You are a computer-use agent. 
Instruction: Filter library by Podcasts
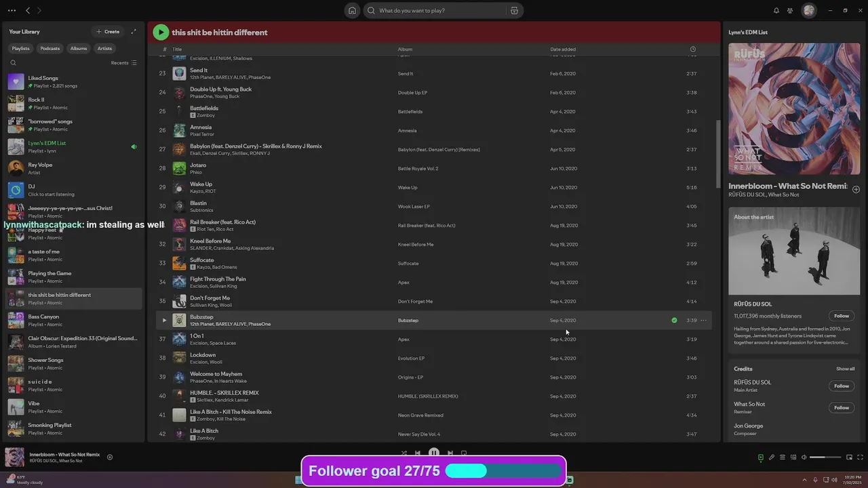(50, 48)
